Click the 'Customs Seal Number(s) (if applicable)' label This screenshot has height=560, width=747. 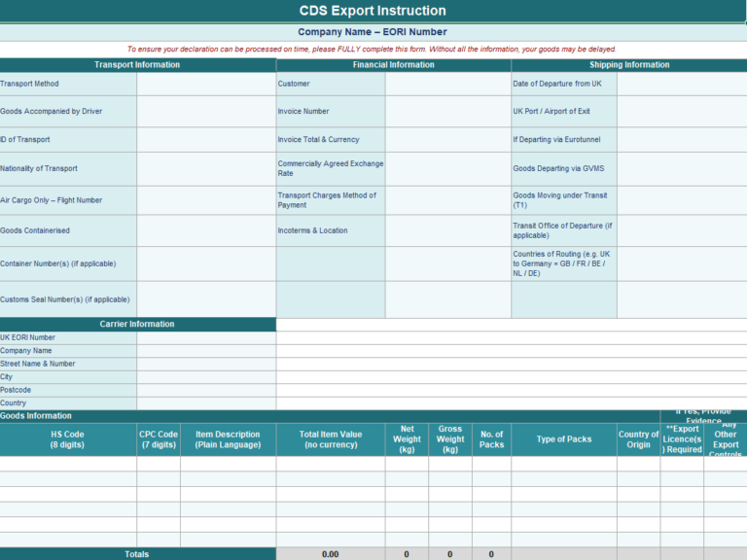pyautogui.click(x=65, y=299)
